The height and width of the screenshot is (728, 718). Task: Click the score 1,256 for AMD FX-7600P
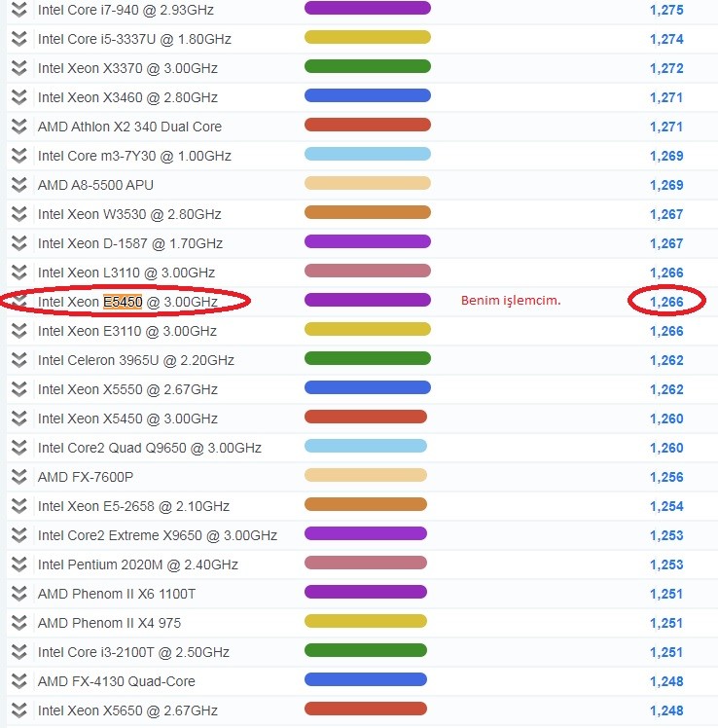666,477
